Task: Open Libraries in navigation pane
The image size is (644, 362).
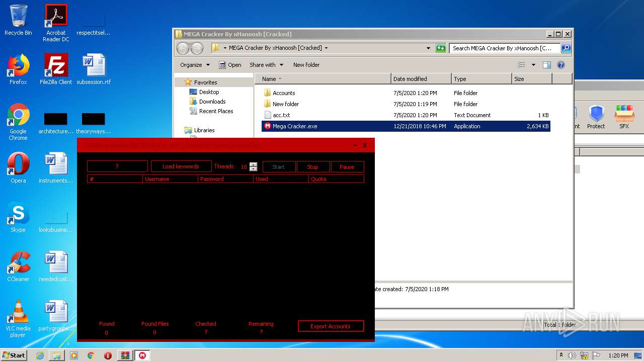Action: [204, 130]
